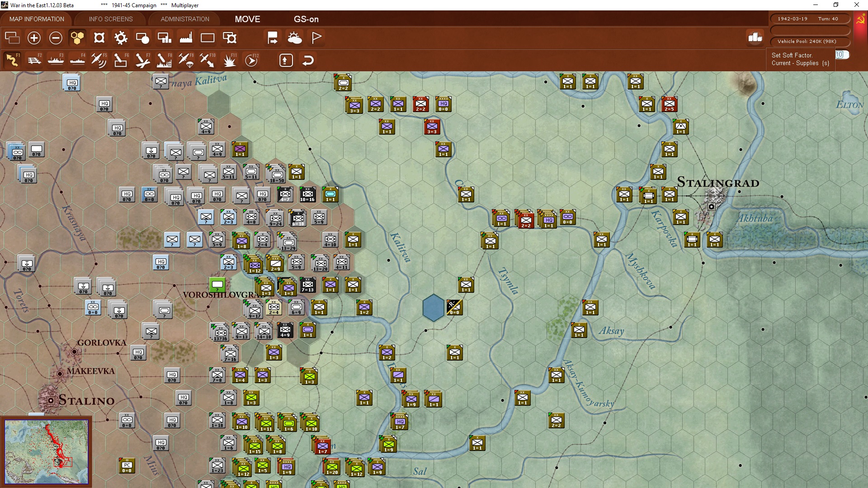Image resolution: width=868 pixels, height=488 pixels.
Task: Click the zoom in plus icon
Action: 34,38
